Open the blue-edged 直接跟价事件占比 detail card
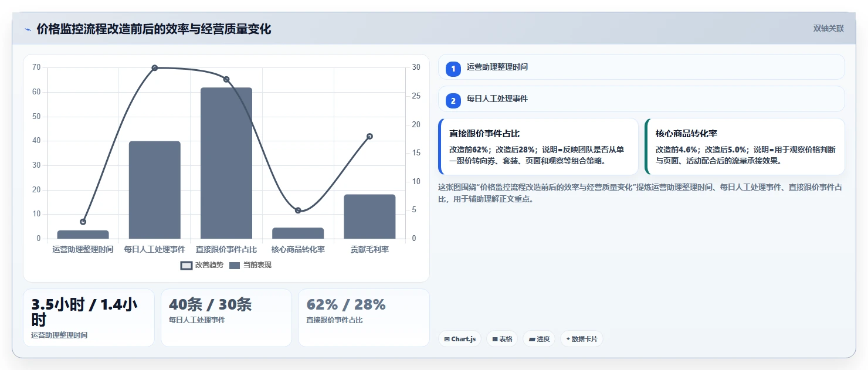This screenshot has height=370, width=868. tap(538, 147)
